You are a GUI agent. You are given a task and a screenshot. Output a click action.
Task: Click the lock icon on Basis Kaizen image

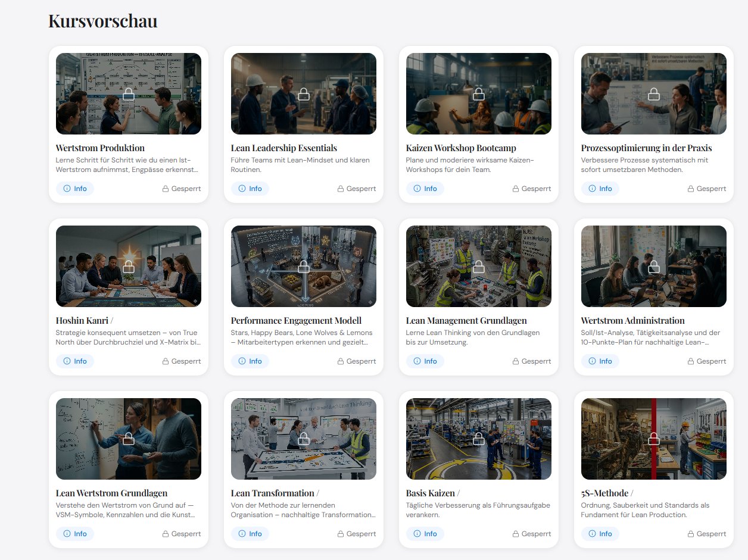pos(478,439)
